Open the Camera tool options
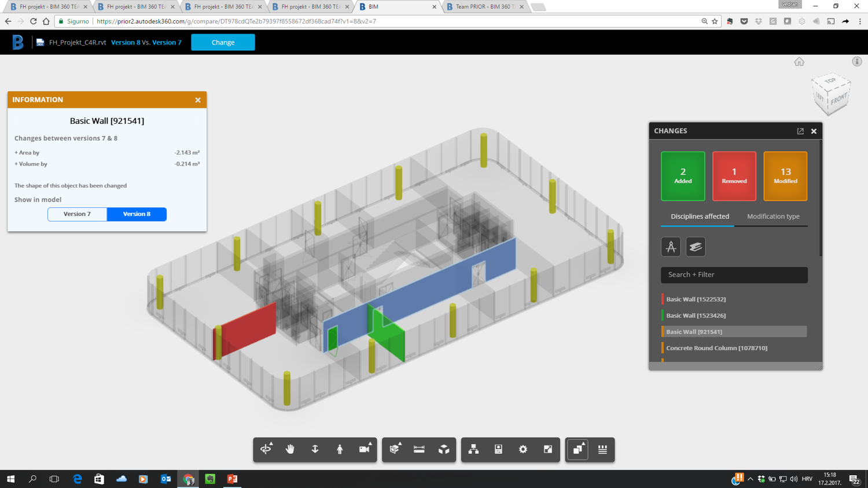Screen dimensions: 868x488 point(365,449)
